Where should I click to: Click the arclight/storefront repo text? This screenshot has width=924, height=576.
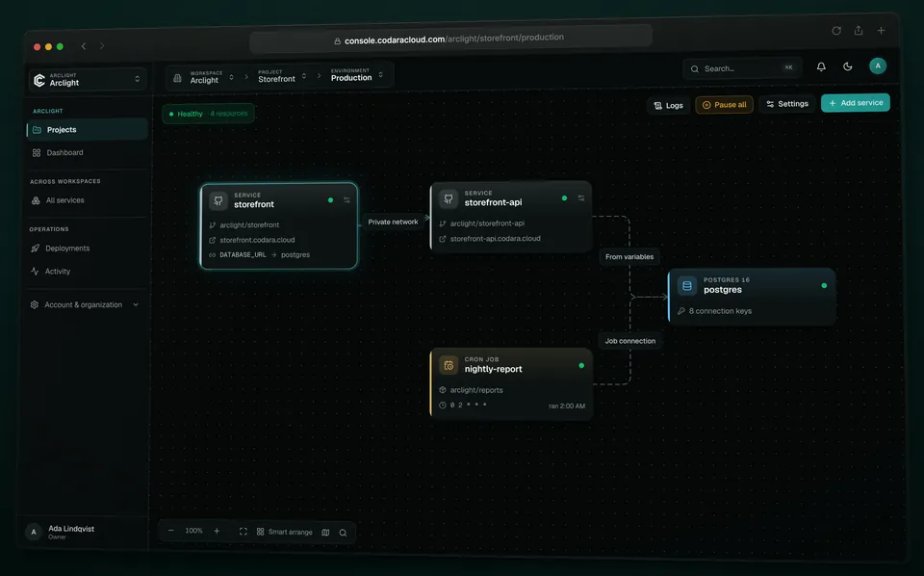pyautogui.click(x=249, y=225)
